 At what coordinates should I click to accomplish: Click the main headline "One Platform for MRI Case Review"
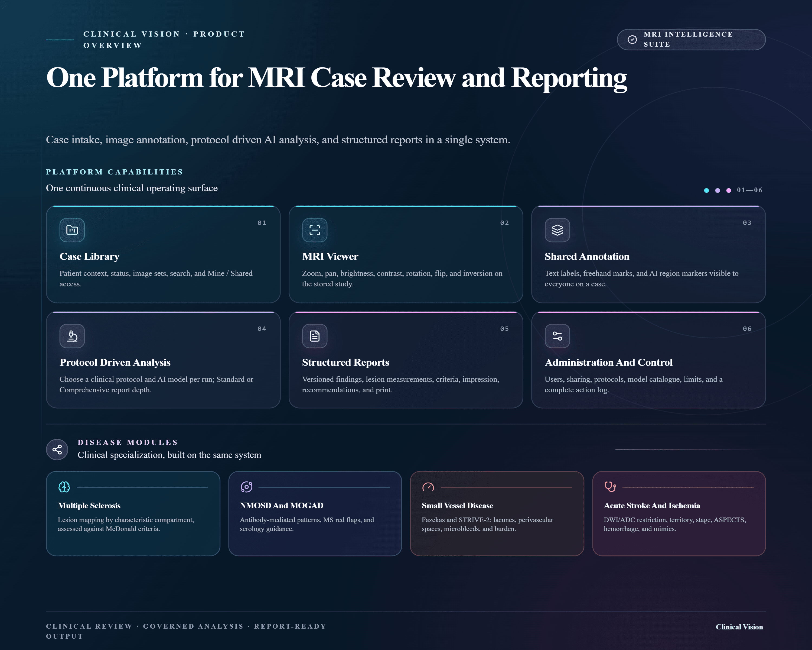coord(336,78)
